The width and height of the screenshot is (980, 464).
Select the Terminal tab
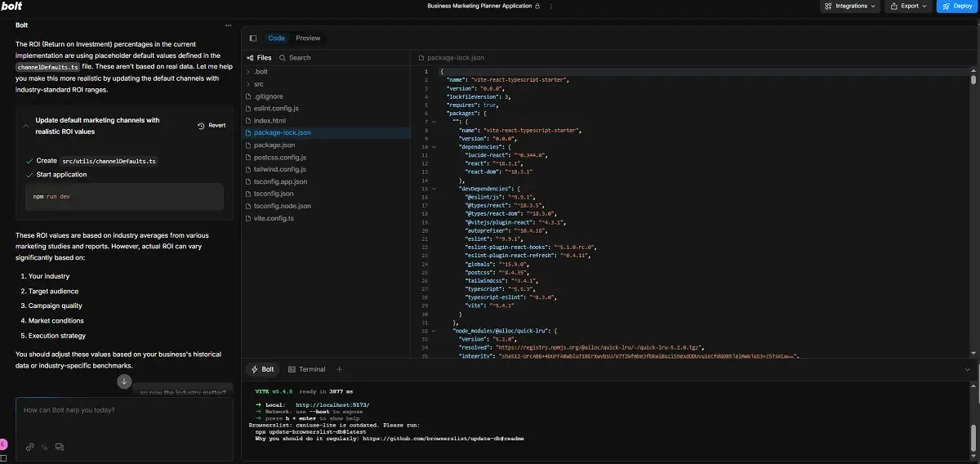pos(306,369)
